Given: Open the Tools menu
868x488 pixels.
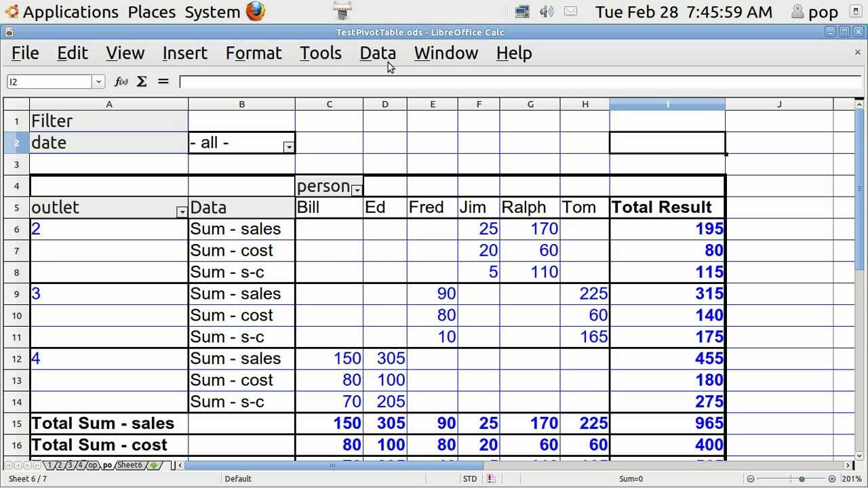Looking at the screenshot, I should (x=321, y=53).
